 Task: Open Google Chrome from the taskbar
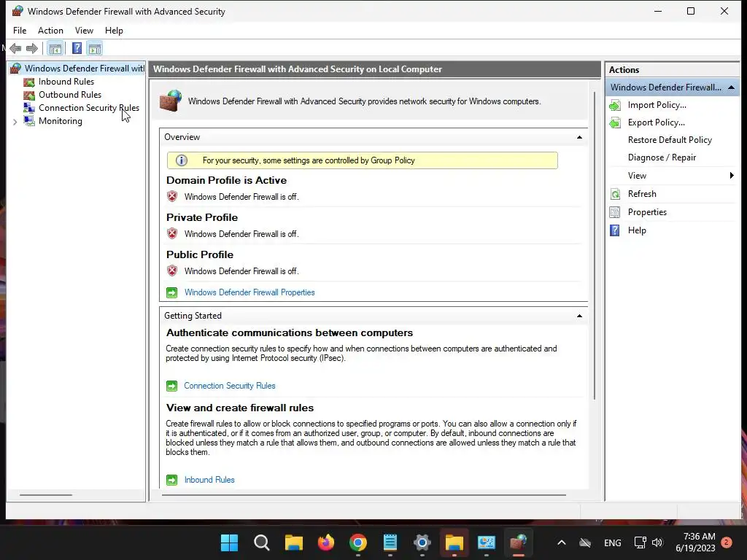point(357,542)
